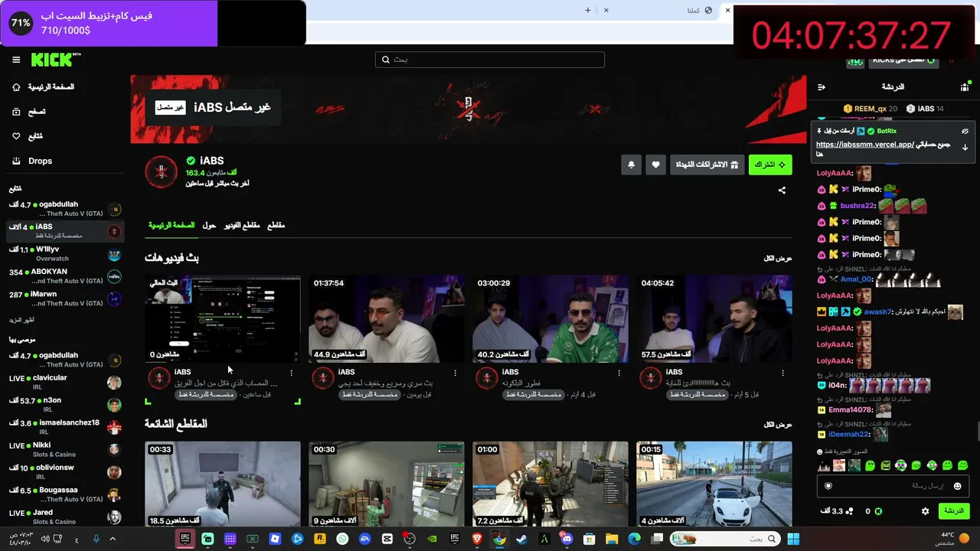Viewport: 980px width, 551px height.
Task: Open the pinned iabssmm.vercel.app link
Action: pos(865,145)
